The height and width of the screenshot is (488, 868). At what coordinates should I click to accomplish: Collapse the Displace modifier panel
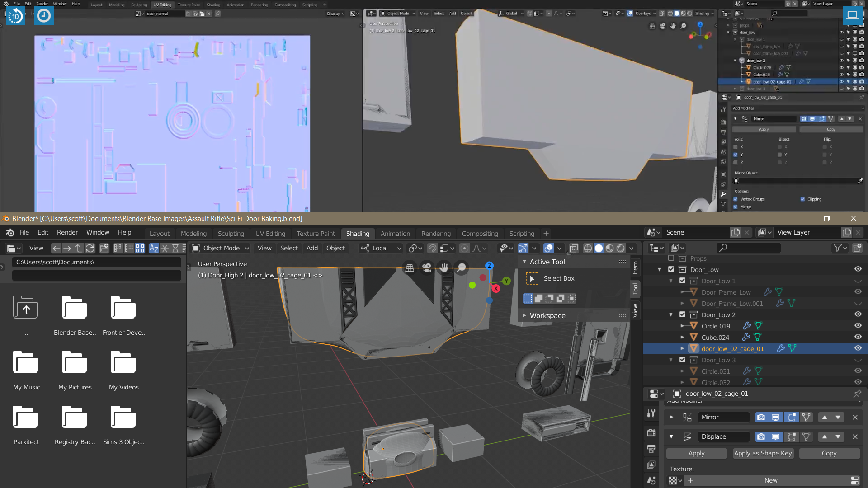point(671,436)
